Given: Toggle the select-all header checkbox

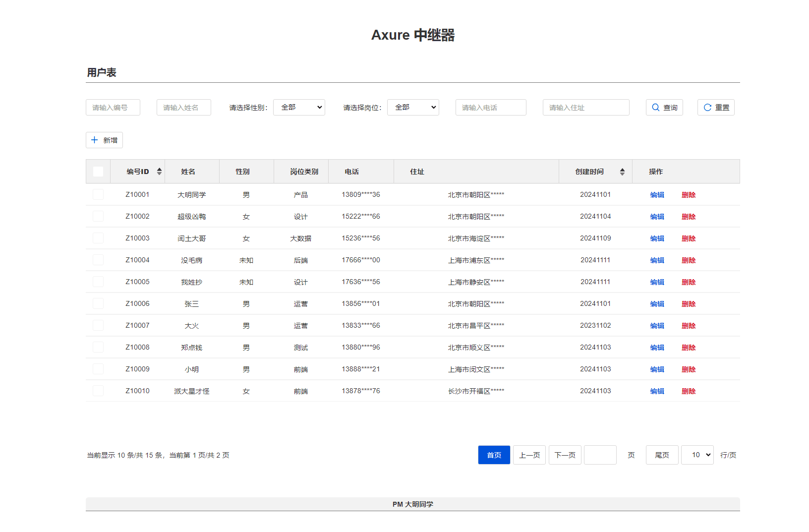Looking at the screenshot, I should pyautogui.click(x=98, y=172).
